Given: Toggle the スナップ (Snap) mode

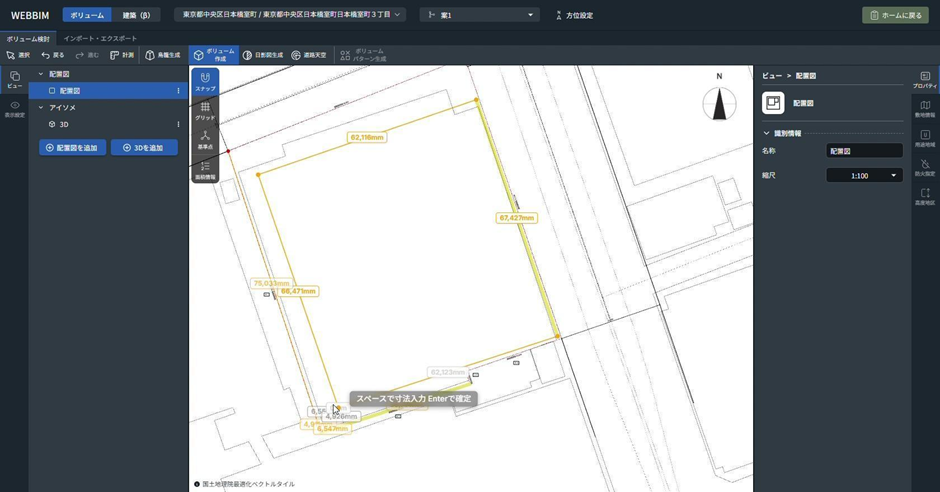Looking at the screenshot, I should click(x=205, y=81).
